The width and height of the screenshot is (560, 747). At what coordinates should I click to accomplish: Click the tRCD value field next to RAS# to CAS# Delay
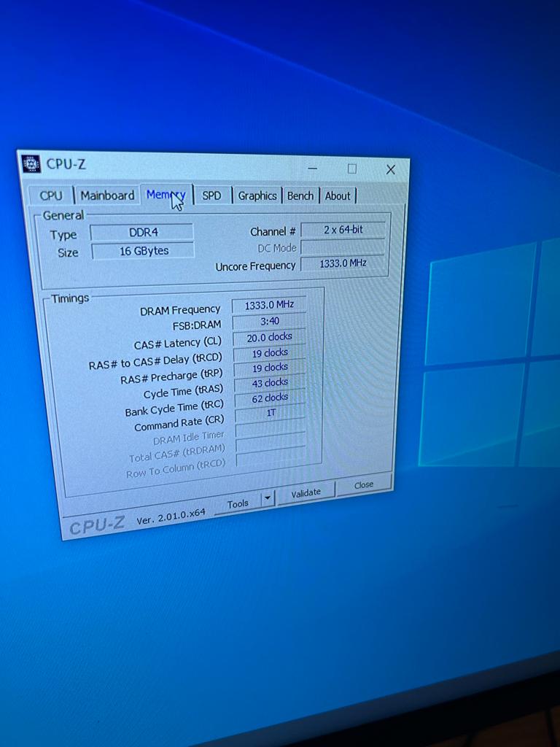pos(270,353)
